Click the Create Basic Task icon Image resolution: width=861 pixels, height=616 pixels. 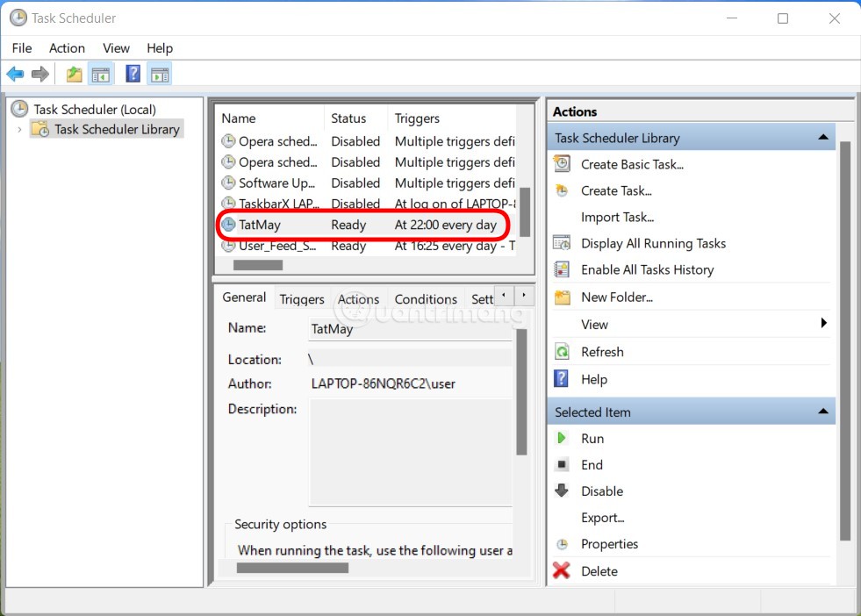pos(562,163)
